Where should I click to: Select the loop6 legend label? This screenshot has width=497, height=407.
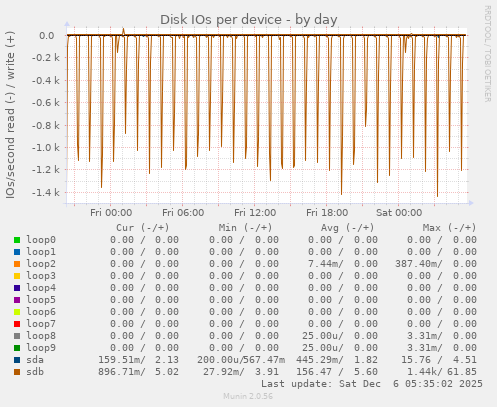(41, 312)
